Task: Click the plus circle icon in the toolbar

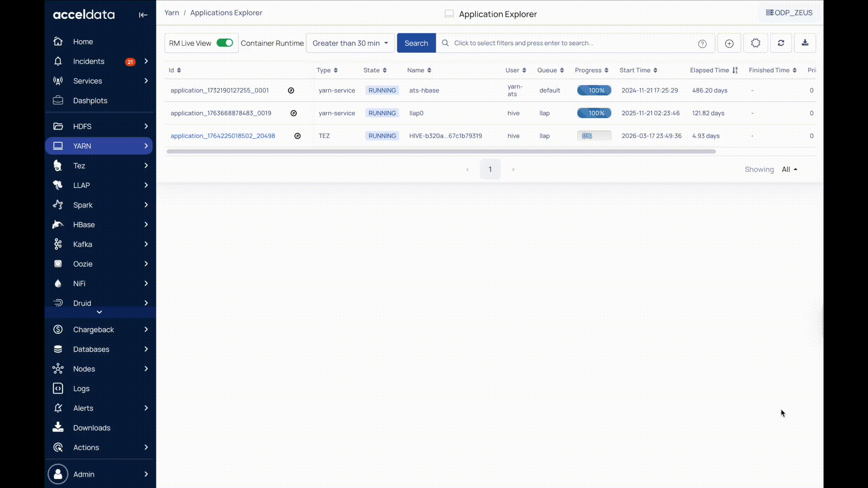Action: 729,43
